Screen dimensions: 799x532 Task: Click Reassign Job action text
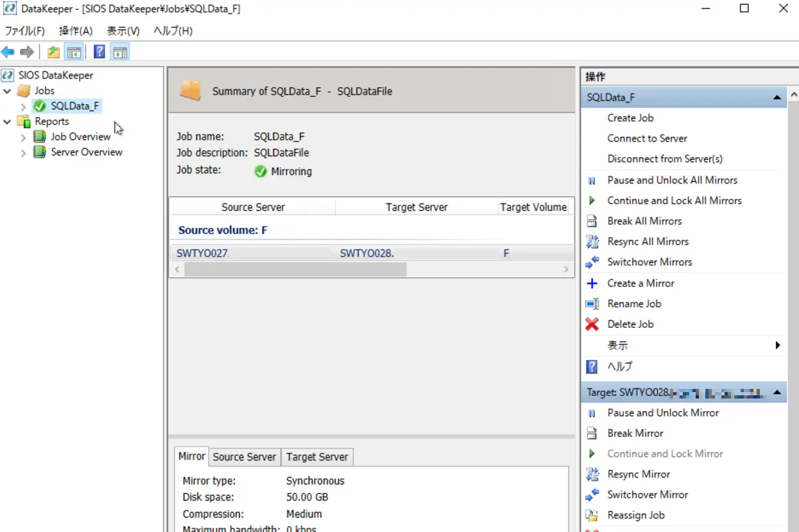click(636, 515)
